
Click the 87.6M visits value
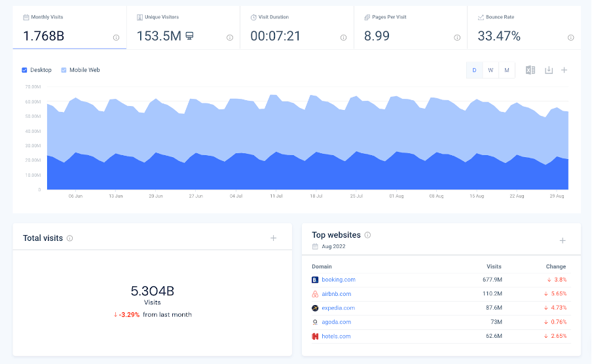[x=494, y=308]
